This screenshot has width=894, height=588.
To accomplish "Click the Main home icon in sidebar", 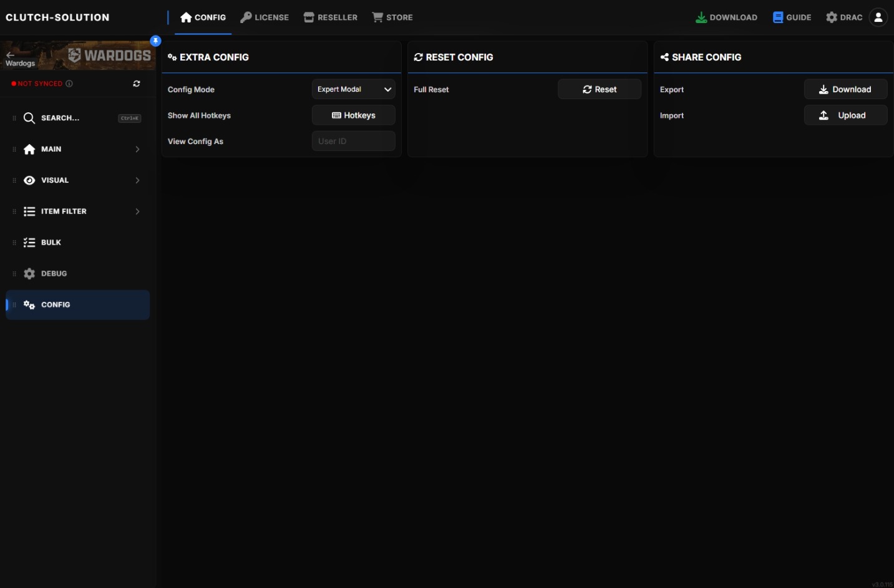I will (x=29, y=149).
